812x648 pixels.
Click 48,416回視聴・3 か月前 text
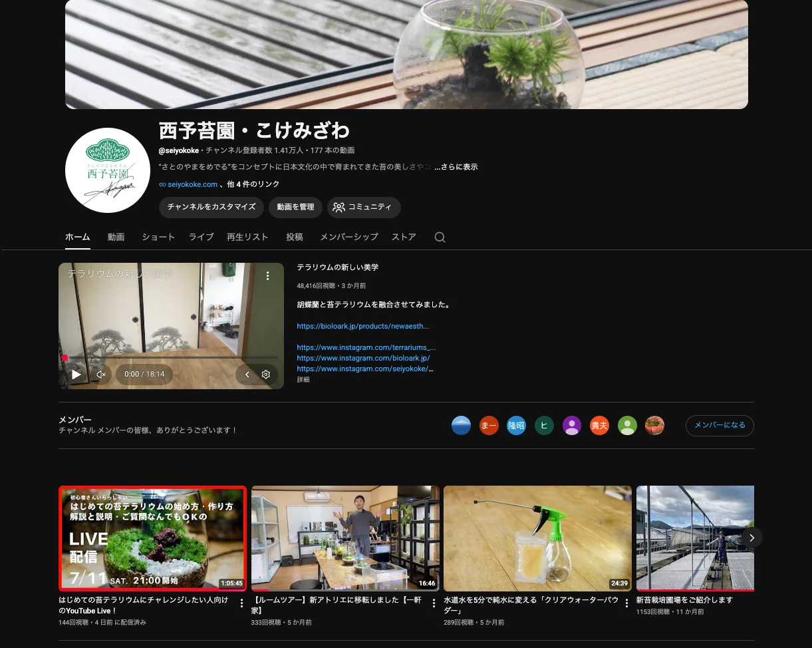(x=331, y=286)
